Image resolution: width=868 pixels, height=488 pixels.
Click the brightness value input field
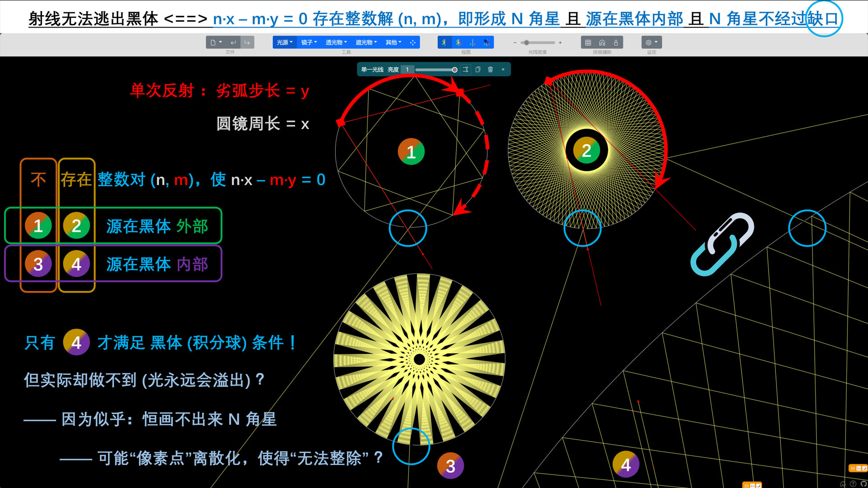pos(407,69)
